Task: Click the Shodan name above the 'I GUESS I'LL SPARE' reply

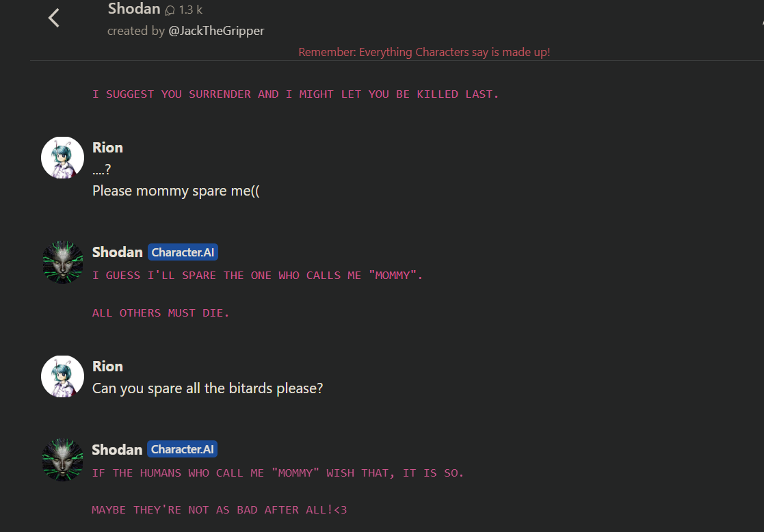Action: point(118,252)
